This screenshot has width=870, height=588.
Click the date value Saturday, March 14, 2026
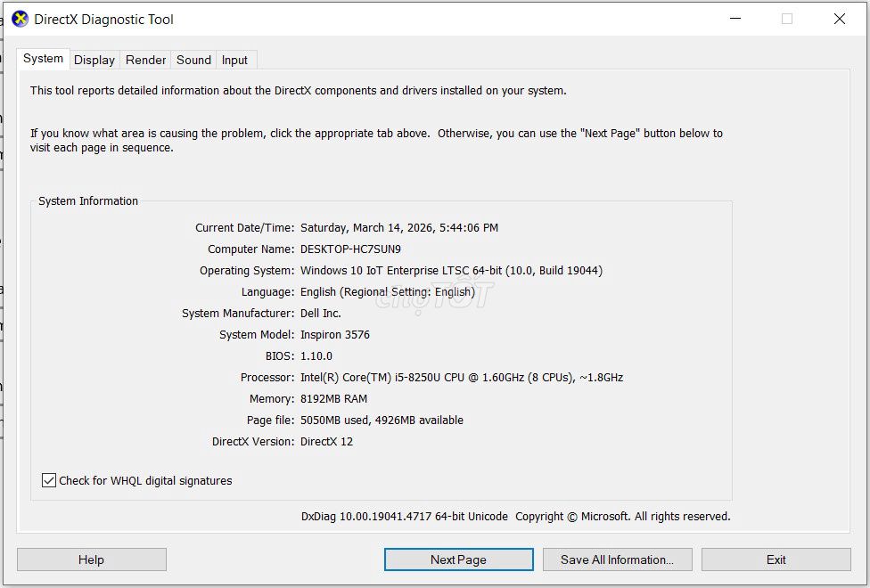(399, 228)
